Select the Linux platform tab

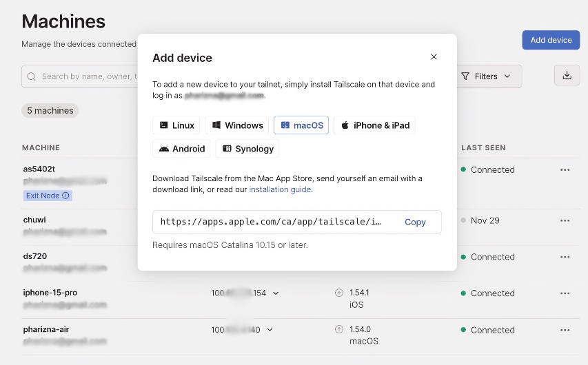[x=176, y=125]
